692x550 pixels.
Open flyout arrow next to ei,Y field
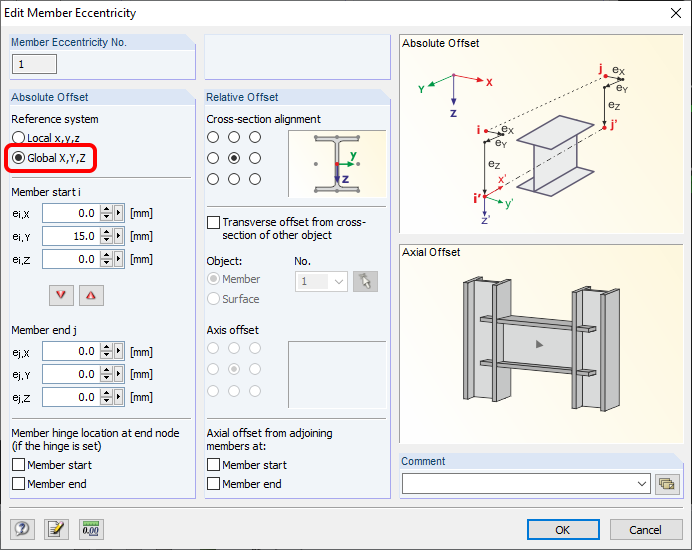coord(119,236)
